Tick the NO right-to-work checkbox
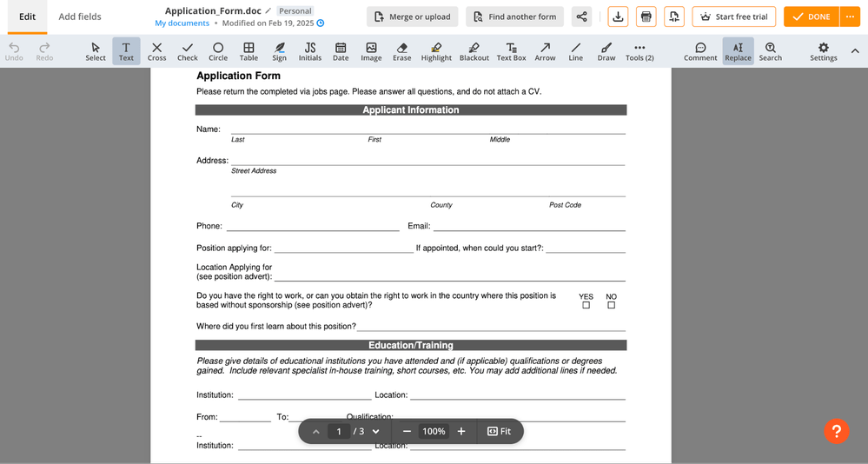Screen dimensions: 868x464 point(611,305)
